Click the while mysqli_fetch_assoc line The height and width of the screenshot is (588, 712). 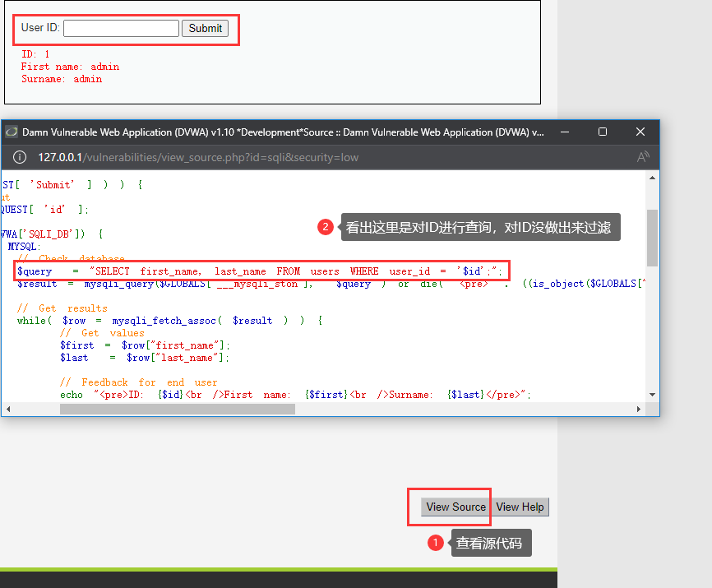[x=170, y=321]
